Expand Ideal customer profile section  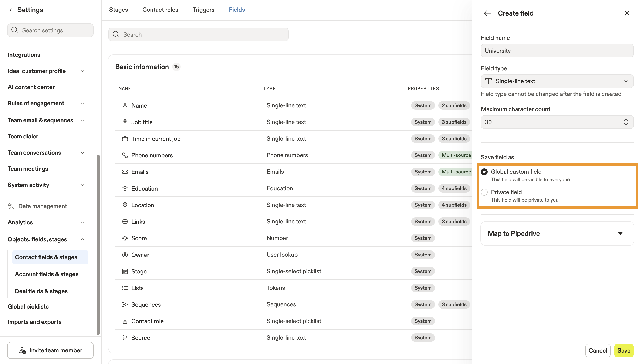[x=82, y=71]
